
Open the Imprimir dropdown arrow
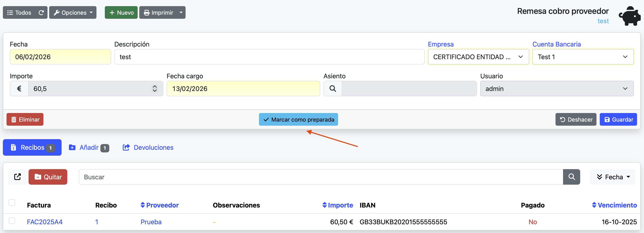click(x=181, y=12)
